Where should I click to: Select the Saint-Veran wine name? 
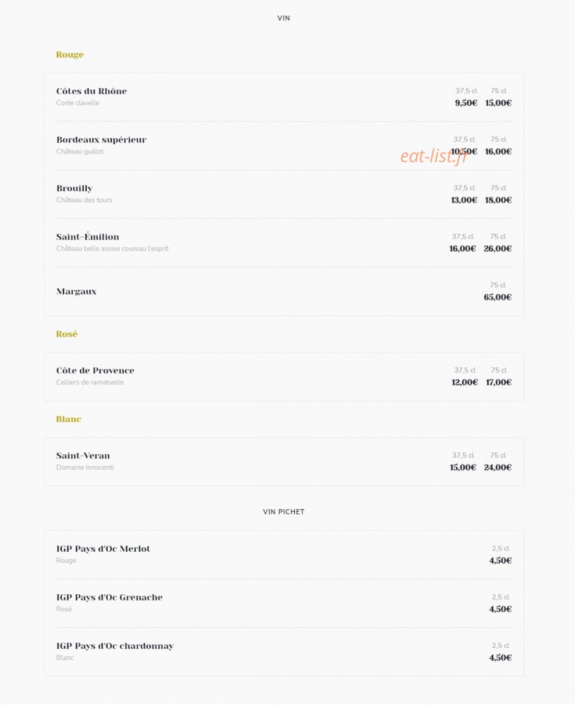83,456
